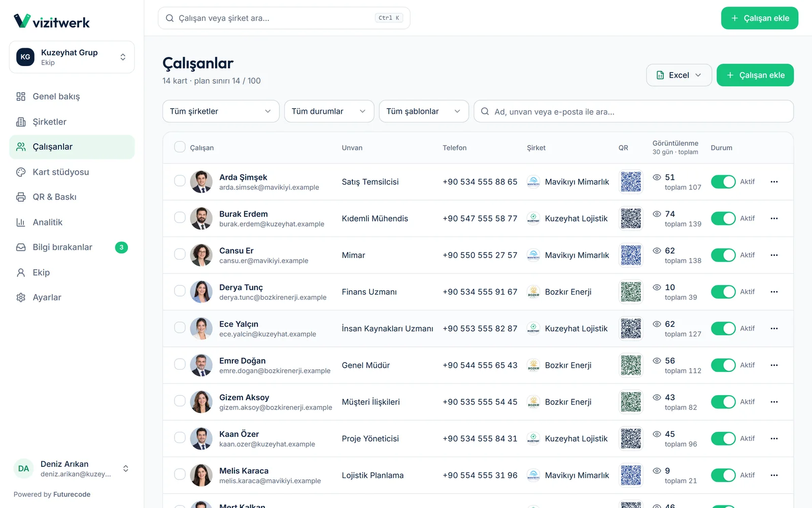Screen dimensions: 812x508
Task: Open Şirketler in the sidebar
Action: [72, 122]
